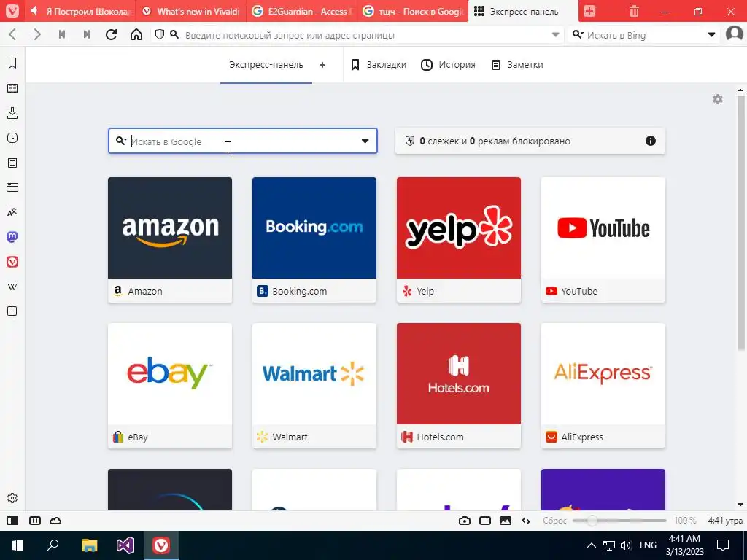Open the Закладки section

point(379,65)
